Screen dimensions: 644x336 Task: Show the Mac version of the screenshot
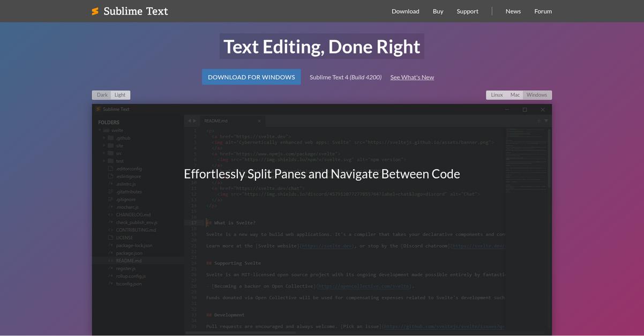(515, 95)
